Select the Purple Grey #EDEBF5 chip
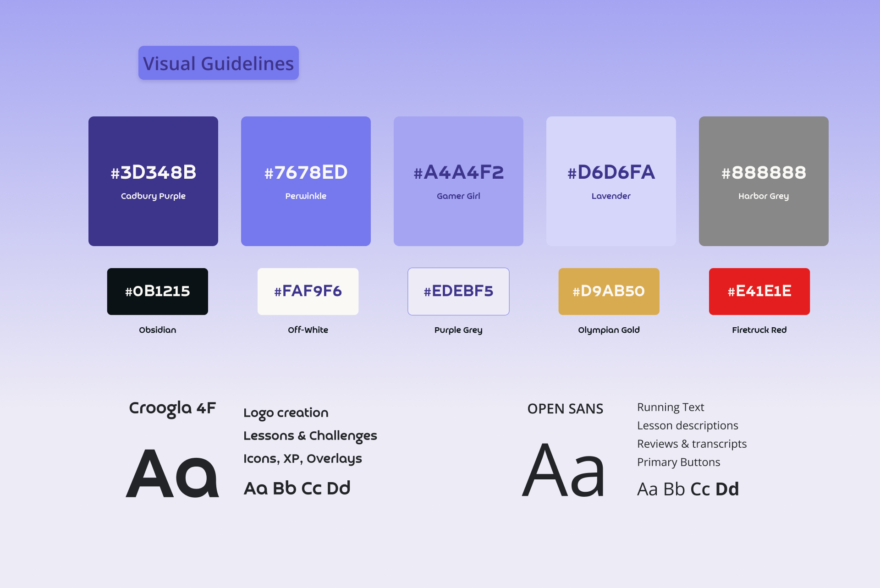This screenshot has width=880, height=588. (458, 291)
